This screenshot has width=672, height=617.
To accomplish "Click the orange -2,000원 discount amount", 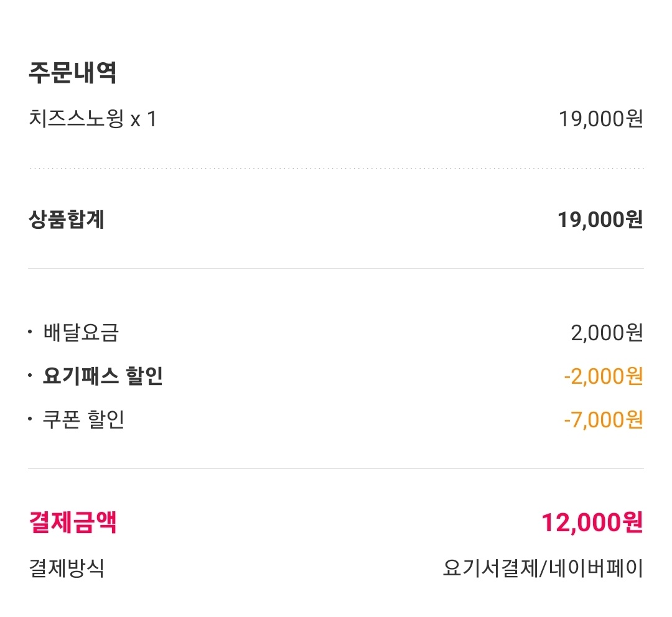I will [x=603, y=376].
